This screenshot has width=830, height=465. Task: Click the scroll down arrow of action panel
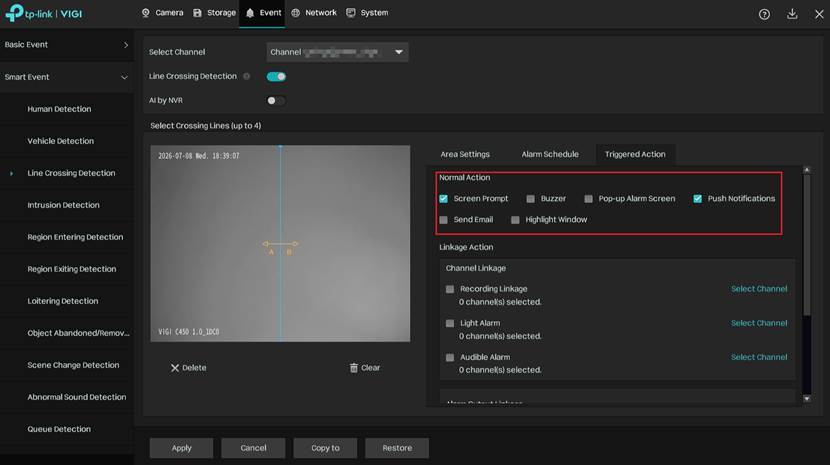[x=807, y=399]
